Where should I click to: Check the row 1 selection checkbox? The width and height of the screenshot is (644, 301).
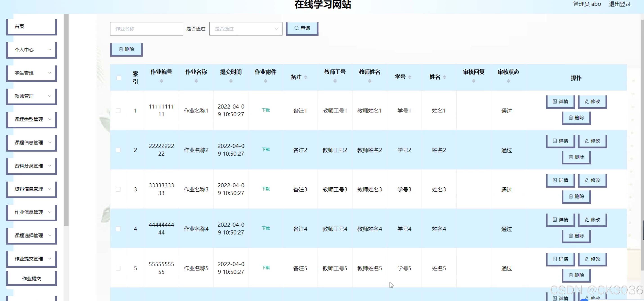point(118,110)
